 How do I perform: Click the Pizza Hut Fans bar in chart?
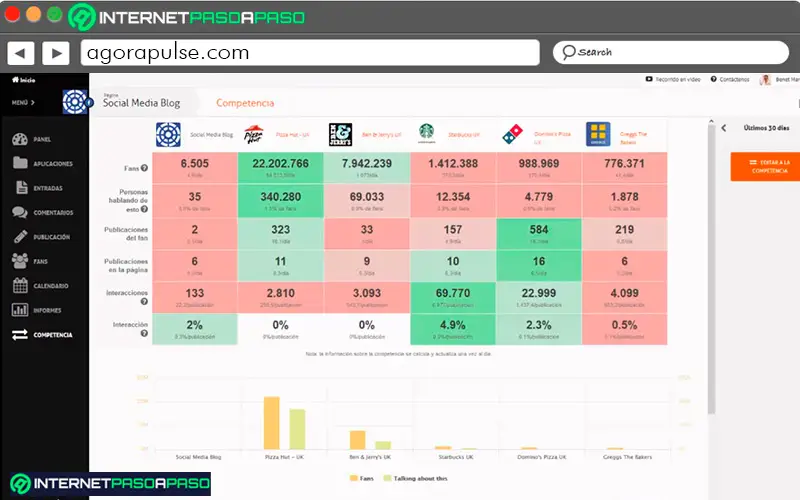pyautogui.click(x=271, y=423)
